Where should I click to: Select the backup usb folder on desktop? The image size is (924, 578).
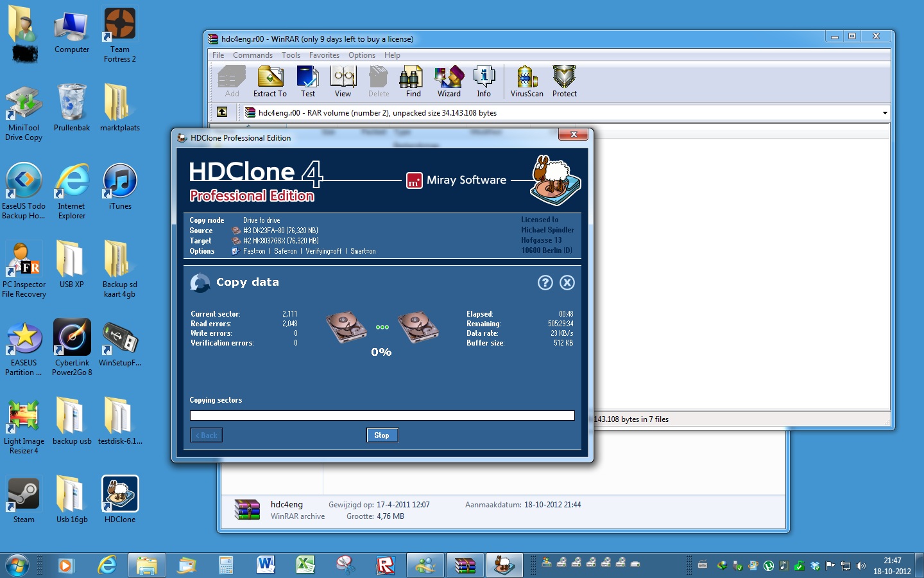(72, 421)
